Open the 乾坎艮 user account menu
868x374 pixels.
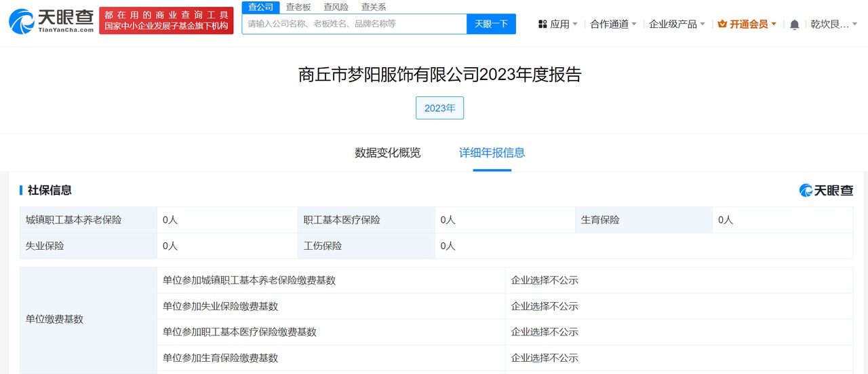(834, 24)
